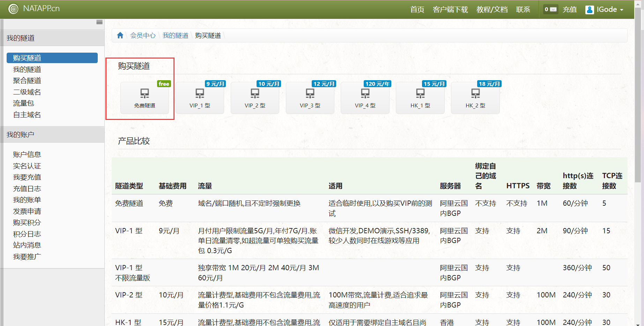644x326 pixels.
Task: Open the message envelope counter badge
Action: pos(550,9)
